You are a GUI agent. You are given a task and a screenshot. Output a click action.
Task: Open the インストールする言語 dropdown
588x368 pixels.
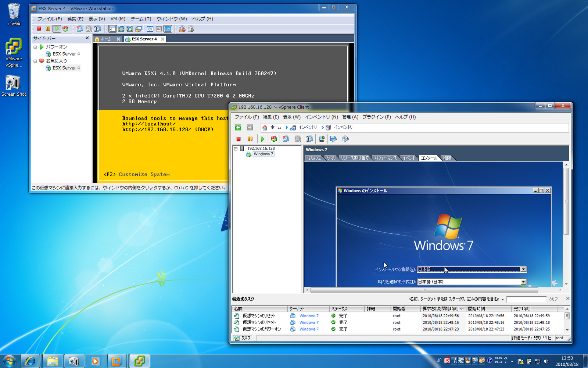pos(523,269)
